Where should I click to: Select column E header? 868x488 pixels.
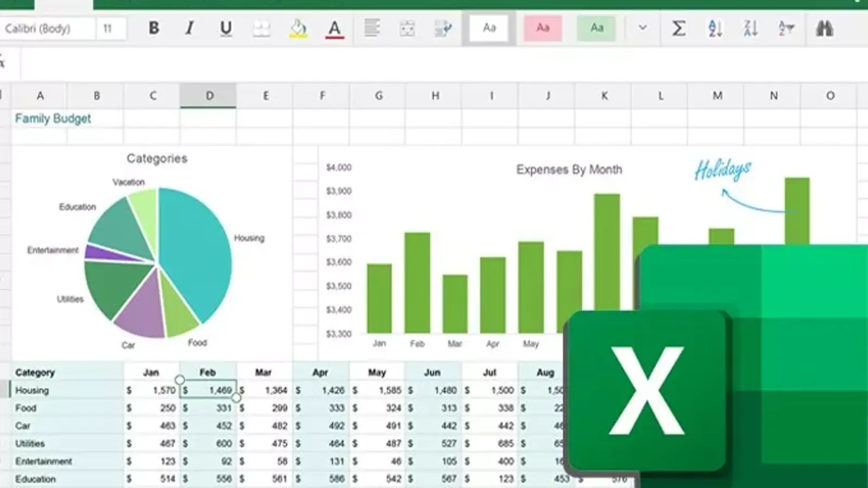coord(265,96)
